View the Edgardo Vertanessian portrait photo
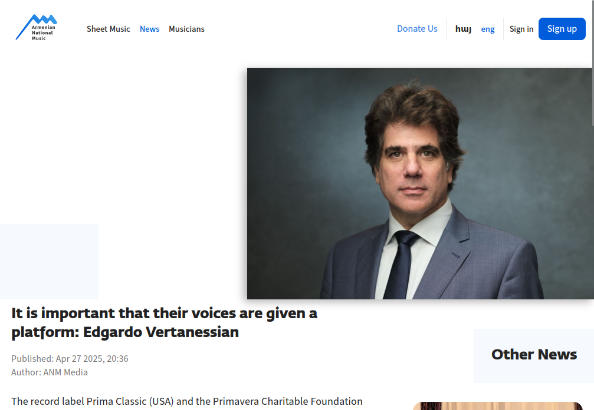594x410 pixels. 419,183
